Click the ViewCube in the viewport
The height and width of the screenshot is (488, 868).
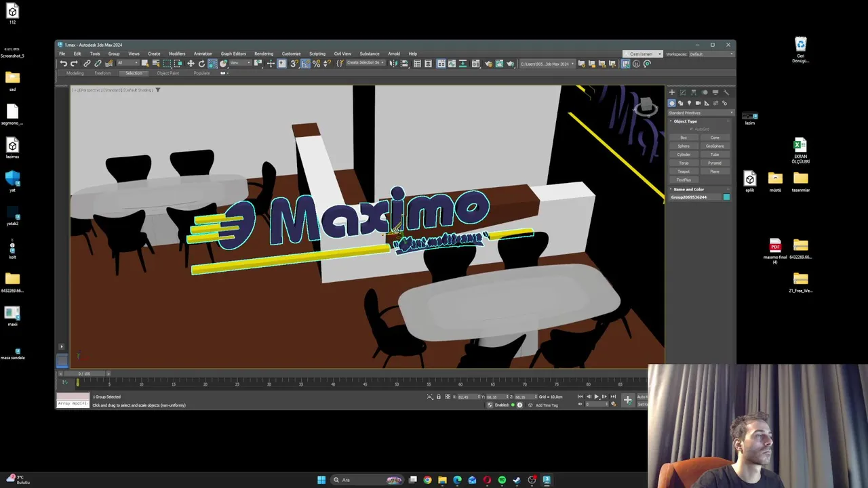646,106
